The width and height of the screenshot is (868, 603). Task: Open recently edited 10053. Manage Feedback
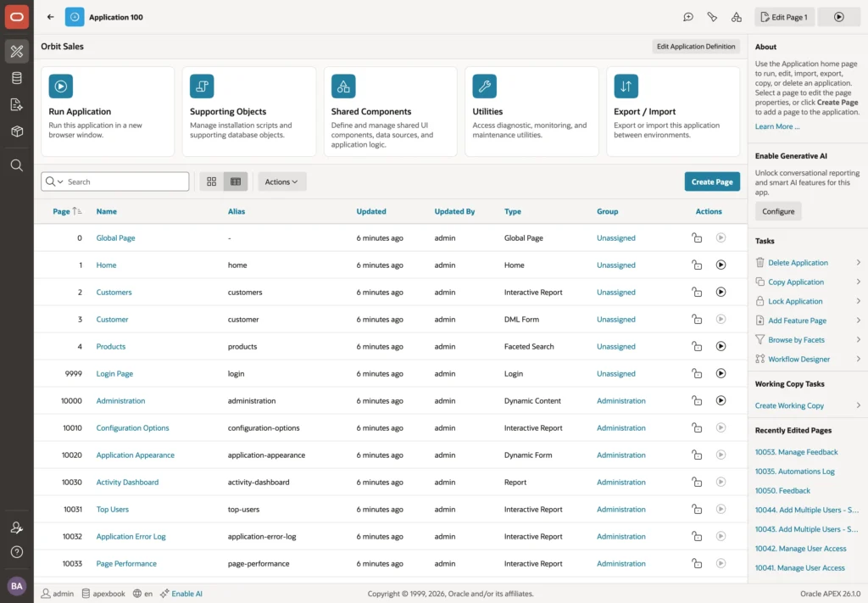point(796,452)
